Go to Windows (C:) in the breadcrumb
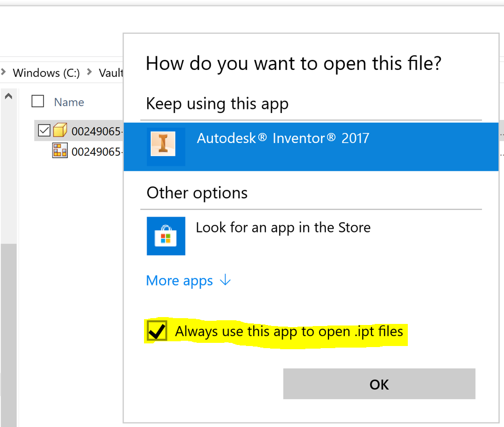 [46, 73]
